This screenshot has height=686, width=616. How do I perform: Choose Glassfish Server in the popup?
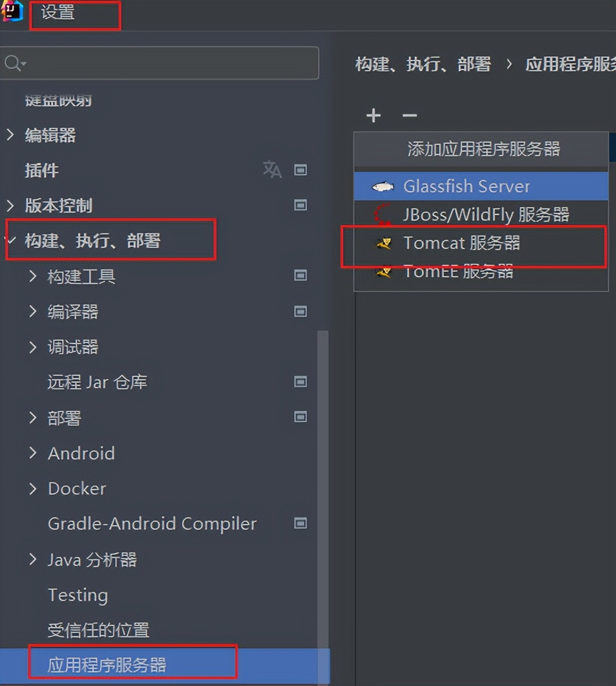(x=481, y=186)
